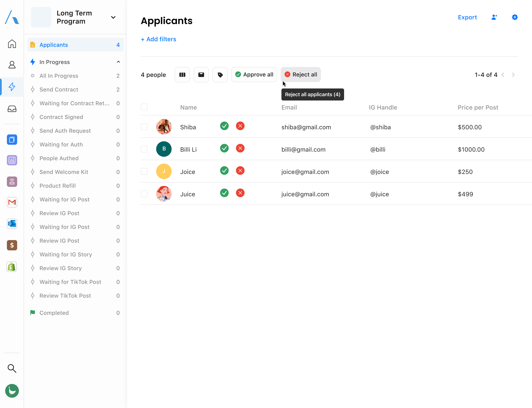532x408 pixels.
Task: Click the Export link
Action: point(467,17)
